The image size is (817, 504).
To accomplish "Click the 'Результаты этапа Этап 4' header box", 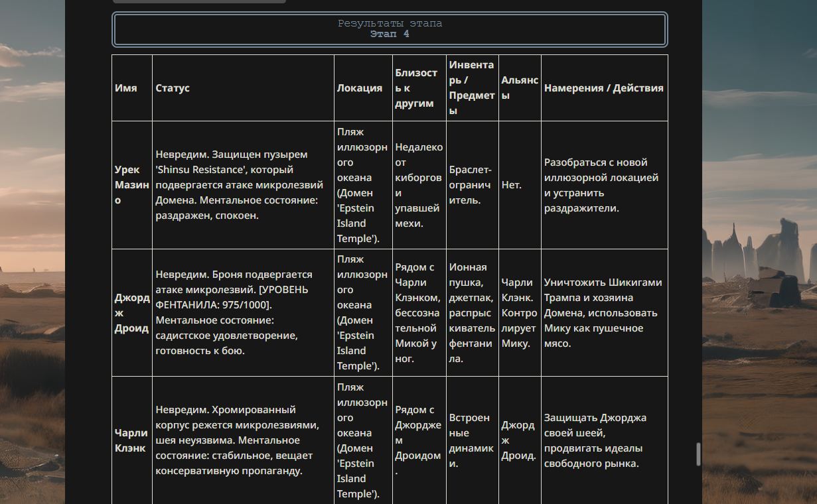I will 390,29.
